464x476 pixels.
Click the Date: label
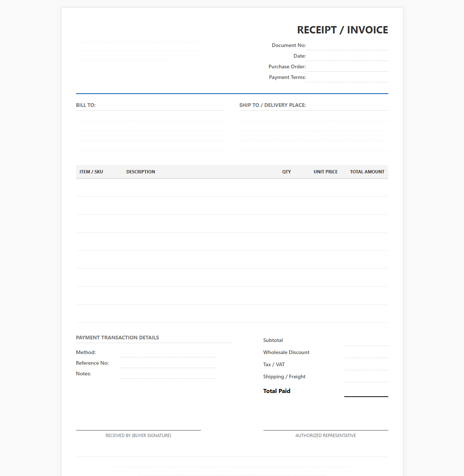pyautogui.click(x=300, y=56)
